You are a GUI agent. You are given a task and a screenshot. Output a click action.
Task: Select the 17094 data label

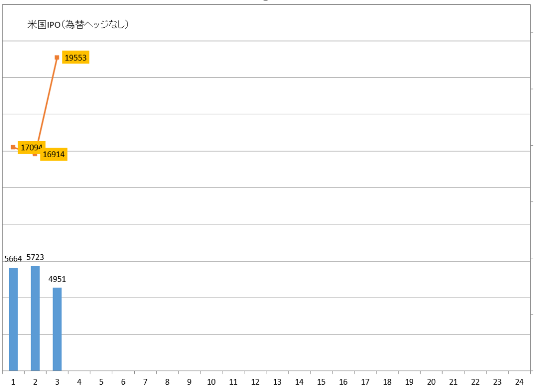pos(31,148)
